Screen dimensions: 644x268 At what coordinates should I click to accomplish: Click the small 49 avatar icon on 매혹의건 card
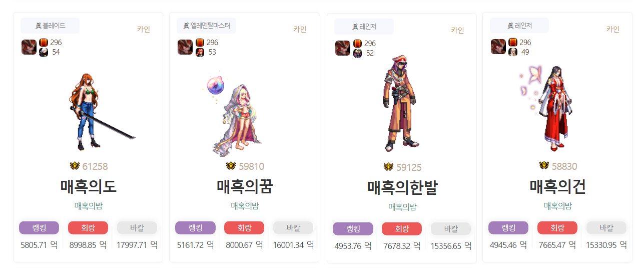point(513,52)
